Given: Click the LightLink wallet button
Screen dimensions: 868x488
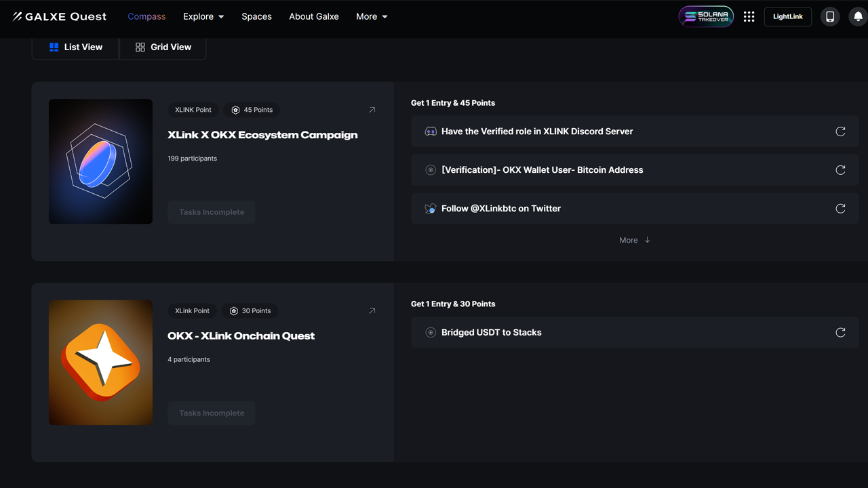Looking at the screenshot, I should coord(787,16).
